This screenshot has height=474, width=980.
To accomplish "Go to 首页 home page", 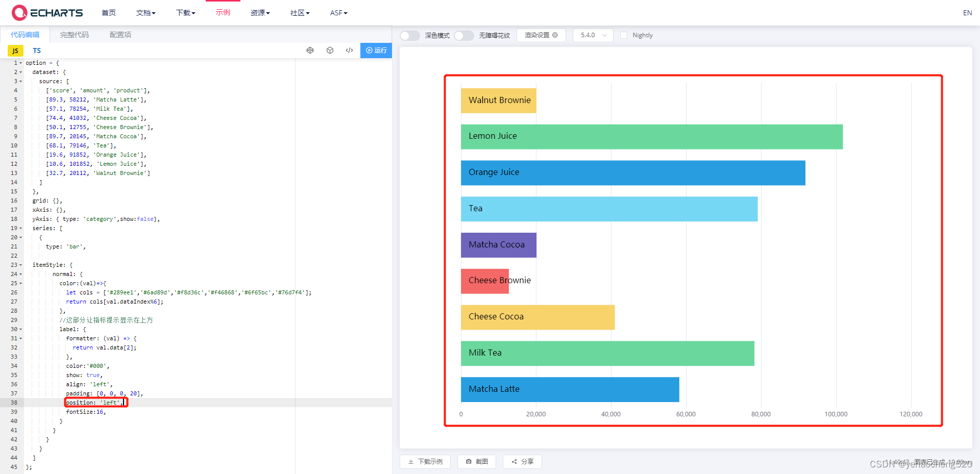I will (x=109, y=13).
